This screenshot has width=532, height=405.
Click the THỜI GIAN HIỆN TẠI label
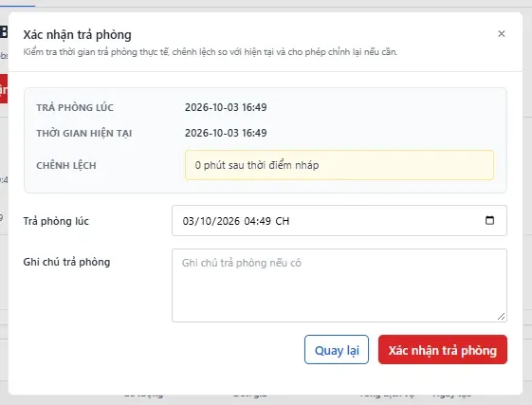(x=83, y=133)
